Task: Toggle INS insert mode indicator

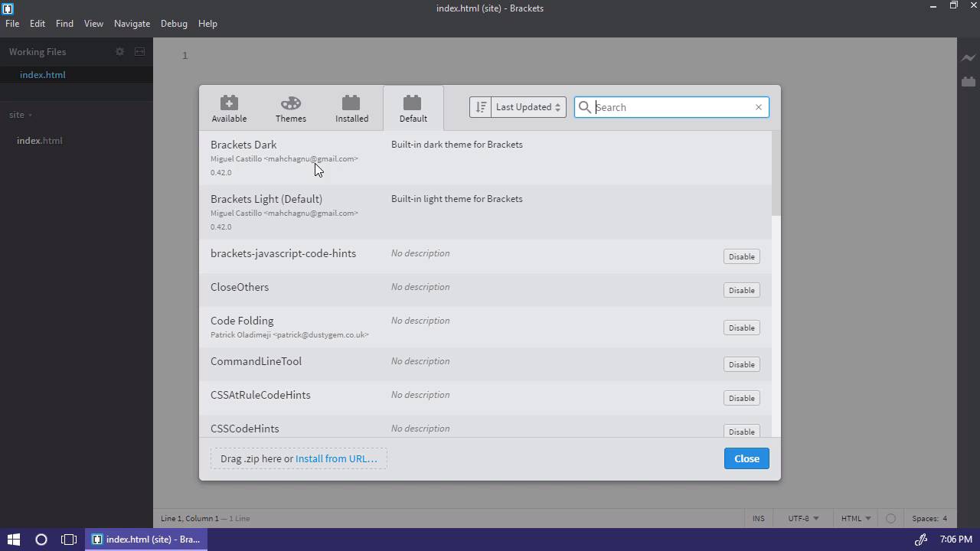Action: (x=758, y=518)
